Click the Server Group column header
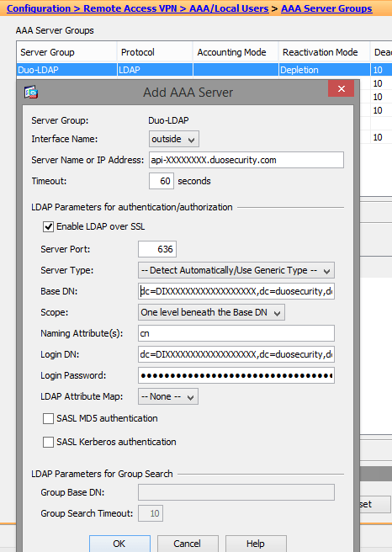 point(66,52)
